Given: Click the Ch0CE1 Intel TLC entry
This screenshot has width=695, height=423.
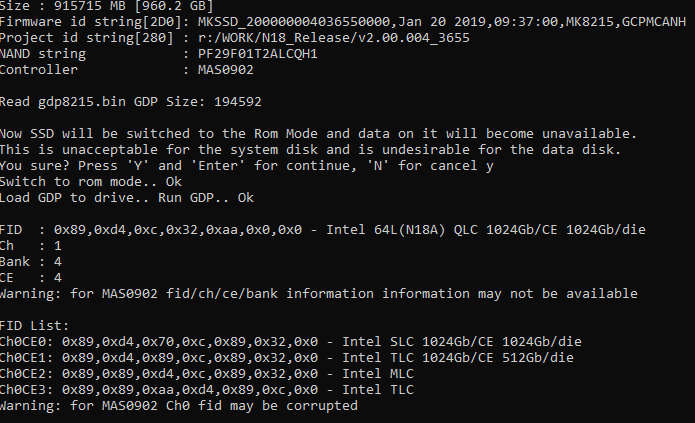Looking at the screenshot, I should 286,358.
